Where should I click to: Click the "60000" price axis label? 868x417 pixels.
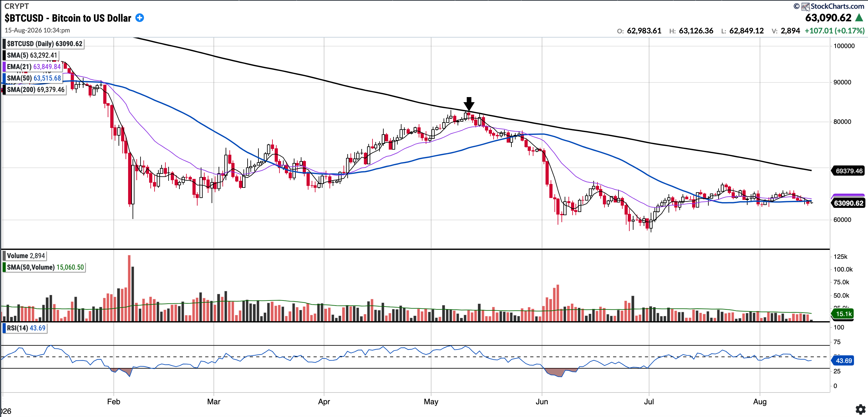pos(842,219)
